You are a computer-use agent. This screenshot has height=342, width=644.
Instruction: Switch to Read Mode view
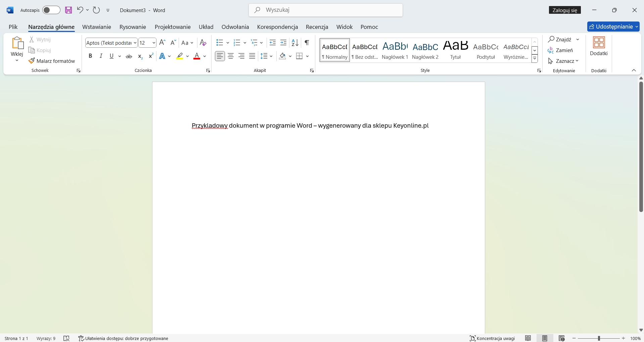coord(528,338)
